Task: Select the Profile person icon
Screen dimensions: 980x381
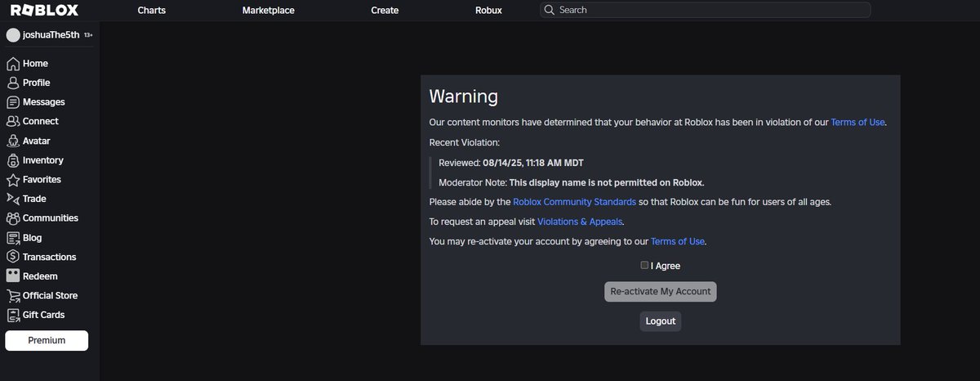Action: point(13,83)
